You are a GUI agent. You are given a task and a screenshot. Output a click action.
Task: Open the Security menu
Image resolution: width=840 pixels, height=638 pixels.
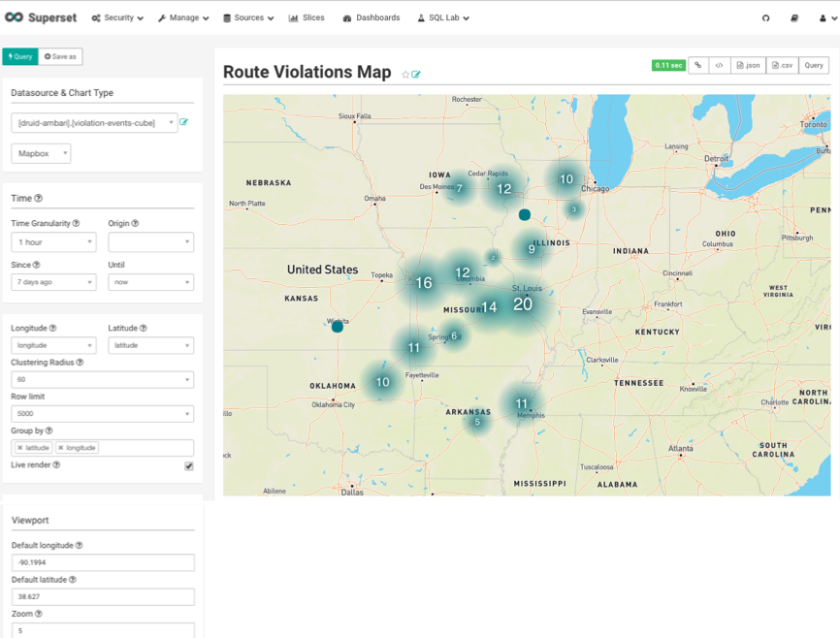tap(117, 17)
